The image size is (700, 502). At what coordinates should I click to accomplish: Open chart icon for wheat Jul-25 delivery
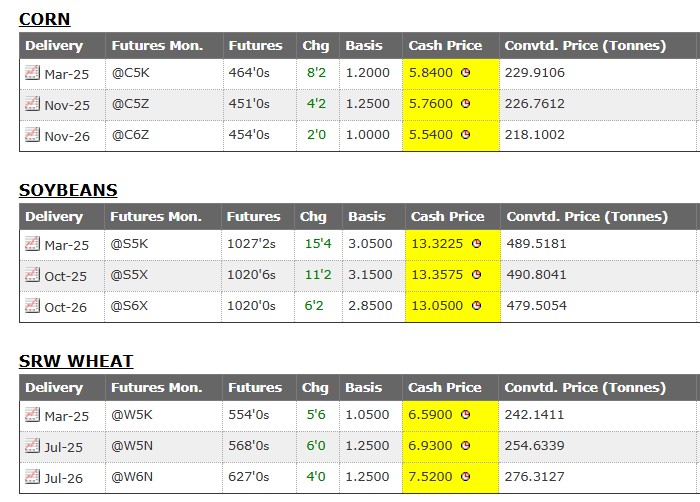pos(31,446)
